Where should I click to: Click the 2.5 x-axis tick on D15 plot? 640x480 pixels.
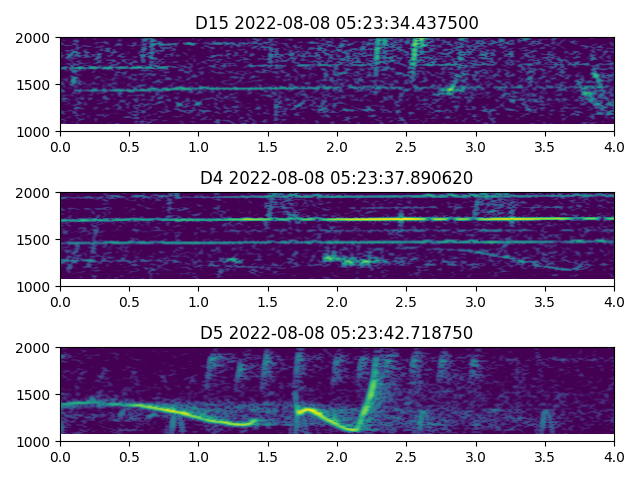coord(407,146)
